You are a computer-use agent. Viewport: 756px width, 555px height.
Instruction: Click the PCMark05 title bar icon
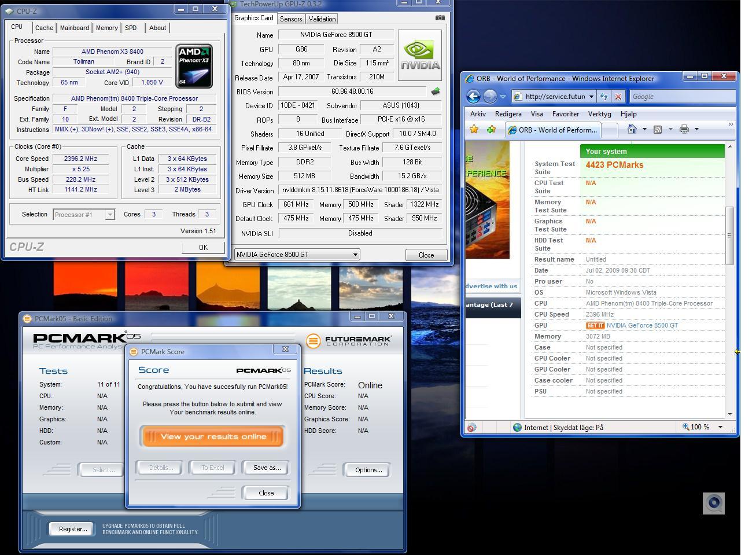point(27,318)
